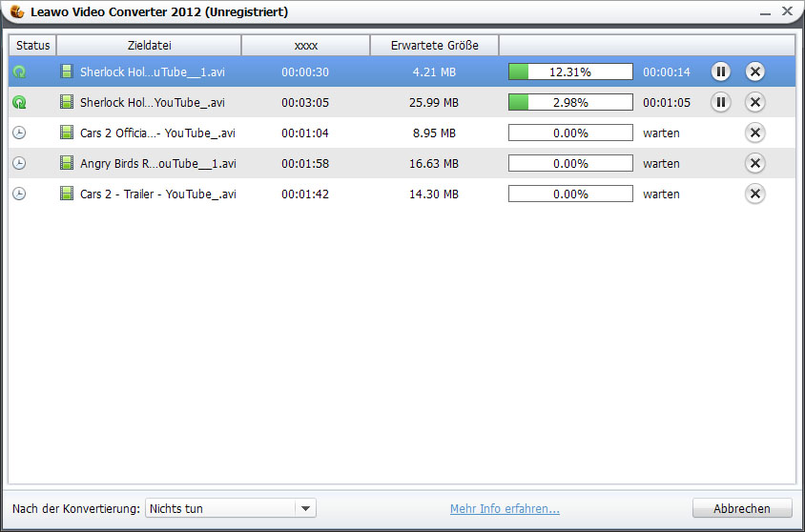
Task: Click 'warten' status of Cars 2 Officia... row
Action: click(661, 133)
